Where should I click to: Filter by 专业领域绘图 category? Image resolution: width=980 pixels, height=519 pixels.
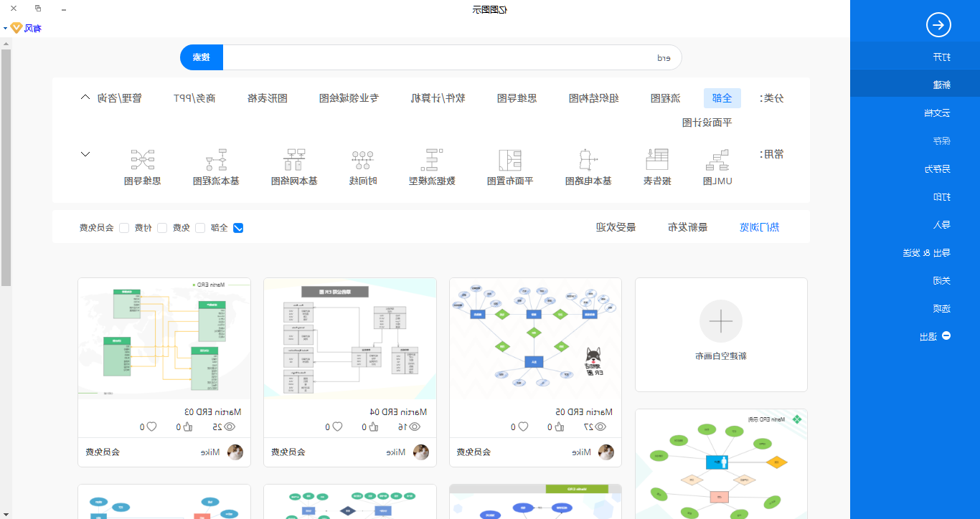coord(349,98)
